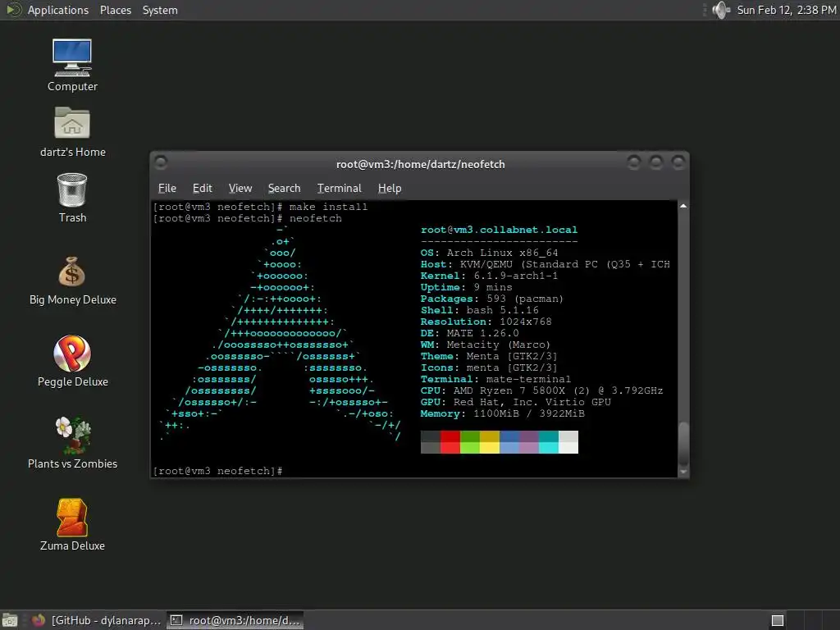The height and width of the screenshot is (630, 840).
Task: Click the "Uptime: 9 mins" line
Action: pos(466,287)
